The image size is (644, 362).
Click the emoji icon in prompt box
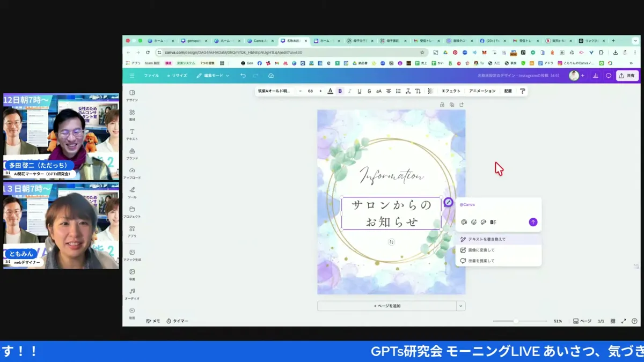pyautogui.click(x=474, y=222)
